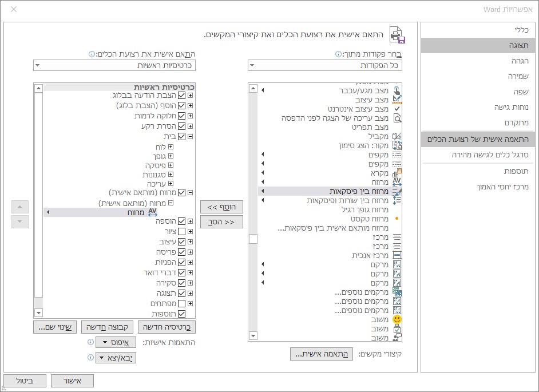Toggle the דברי דואר checkbox
539x392 pixels.
pos(181,272)
